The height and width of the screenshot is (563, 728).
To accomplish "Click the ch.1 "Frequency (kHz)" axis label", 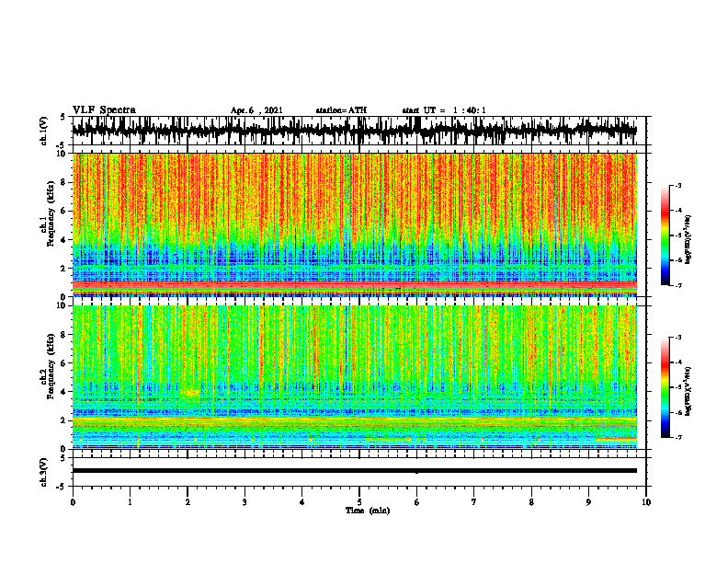I will pyautogui.click(x=51, y=213).
